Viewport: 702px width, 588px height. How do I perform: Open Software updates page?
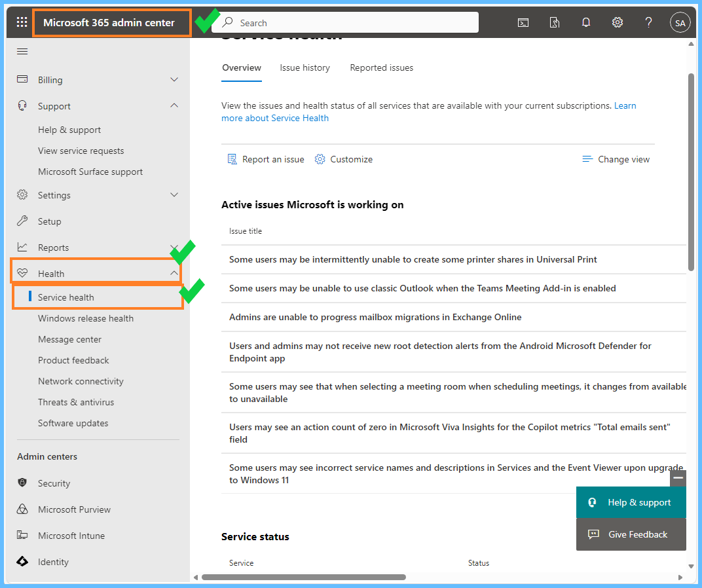point(73,423)
